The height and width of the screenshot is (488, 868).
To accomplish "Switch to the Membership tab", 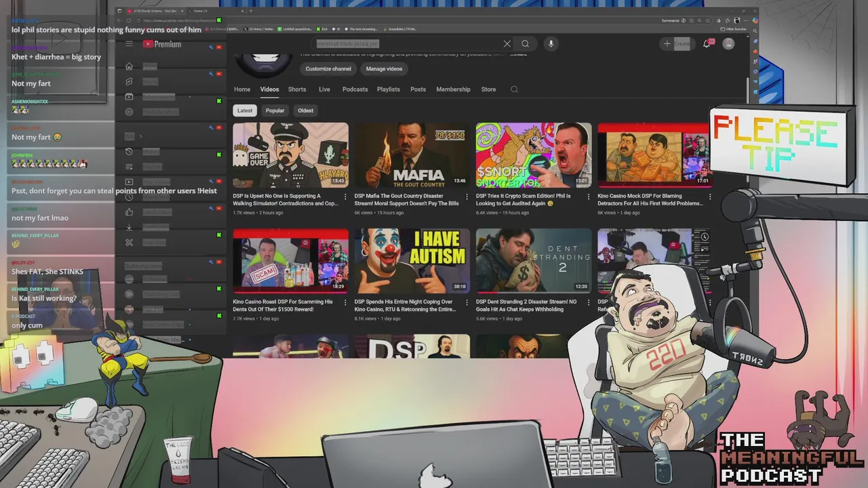I will [x=453, y=89].
